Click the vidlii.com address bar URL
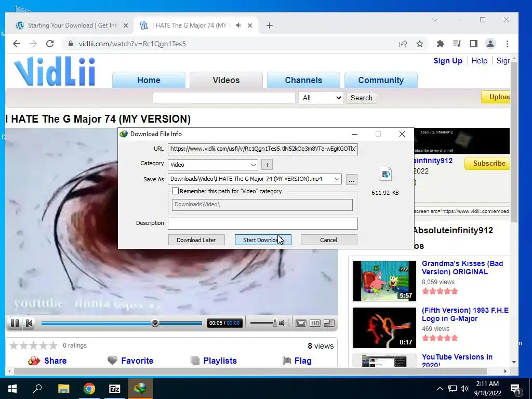 point(132,44)
